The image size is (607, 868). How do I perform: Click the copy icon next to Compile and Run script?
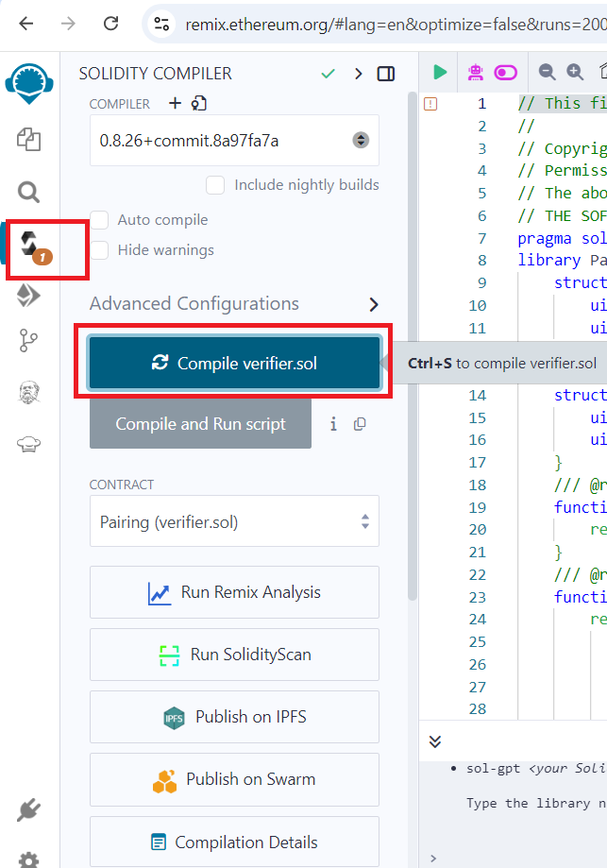tap(360, 424)
